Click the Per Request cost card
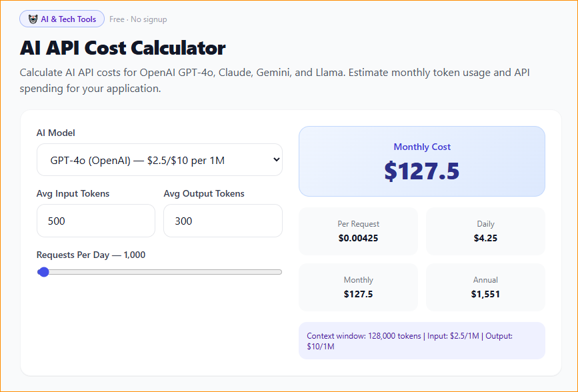578x392 pixels. [358, 231]
